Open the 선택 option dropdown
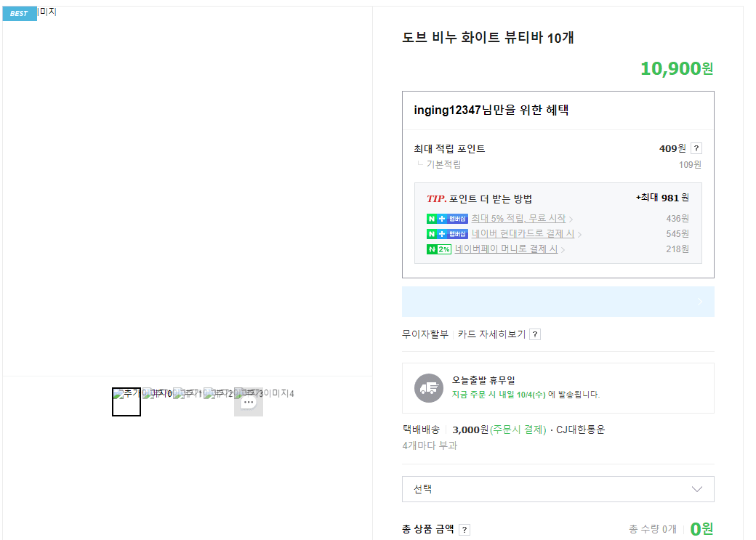 pyautogui.click(x=558, y=488)
